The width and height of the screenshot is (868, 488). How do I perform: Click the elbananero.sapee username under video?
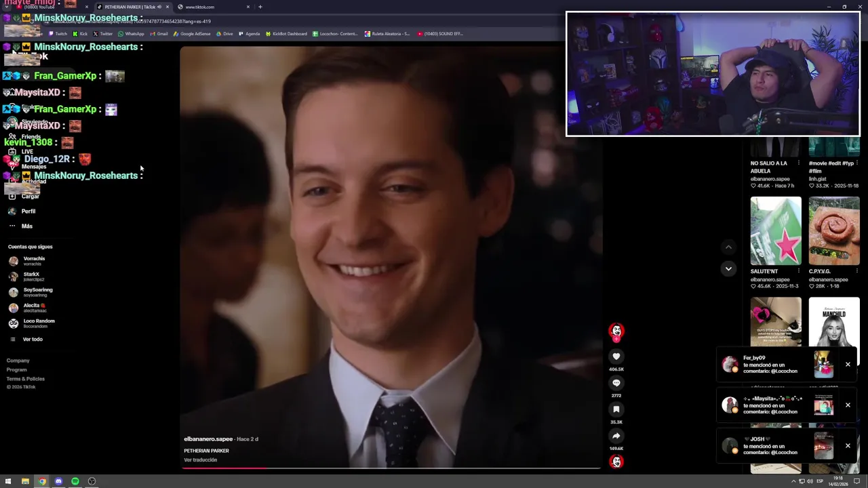click(x=208, y=439)
